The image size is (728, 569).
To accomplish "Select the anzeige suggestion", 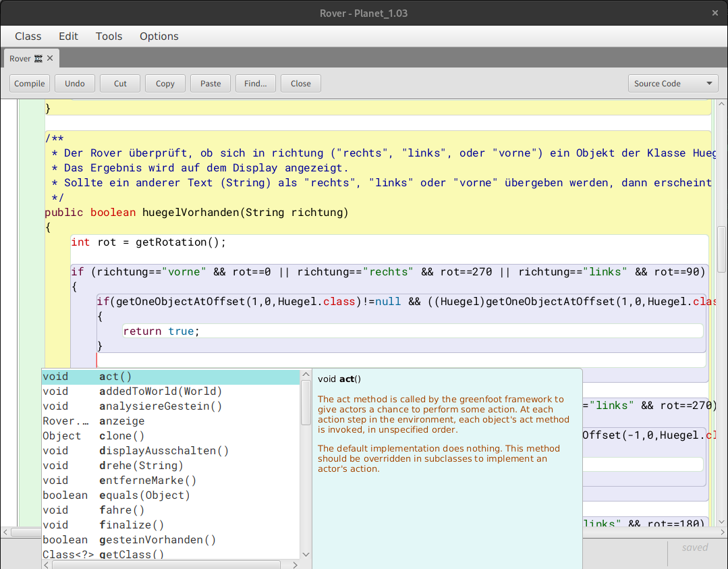I will [x=171, y=421].
